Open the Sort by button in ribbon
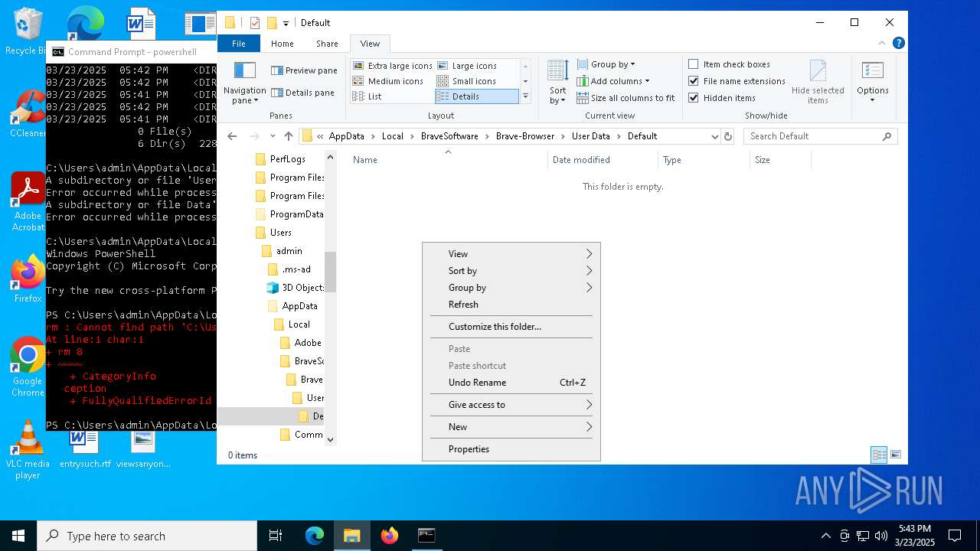The image size is (980, 551). [x=558, y=83]
